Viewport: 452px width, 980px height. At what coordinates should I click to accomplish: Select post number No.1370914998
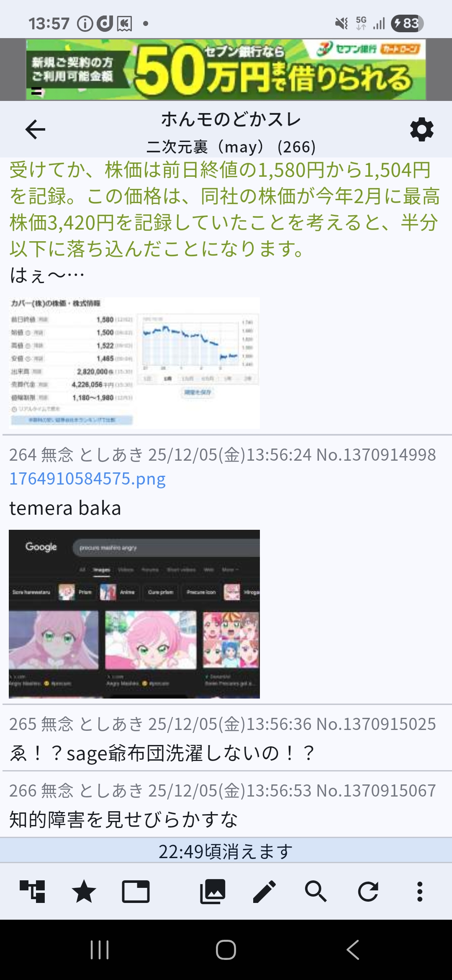pyautogui.click(x=376, y=454)
